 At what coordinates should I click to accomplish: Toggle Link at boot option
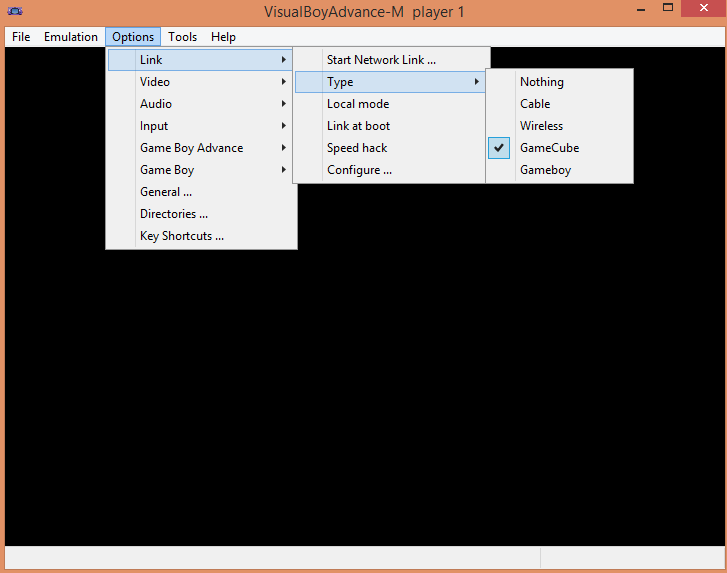[x=390, y=126]
